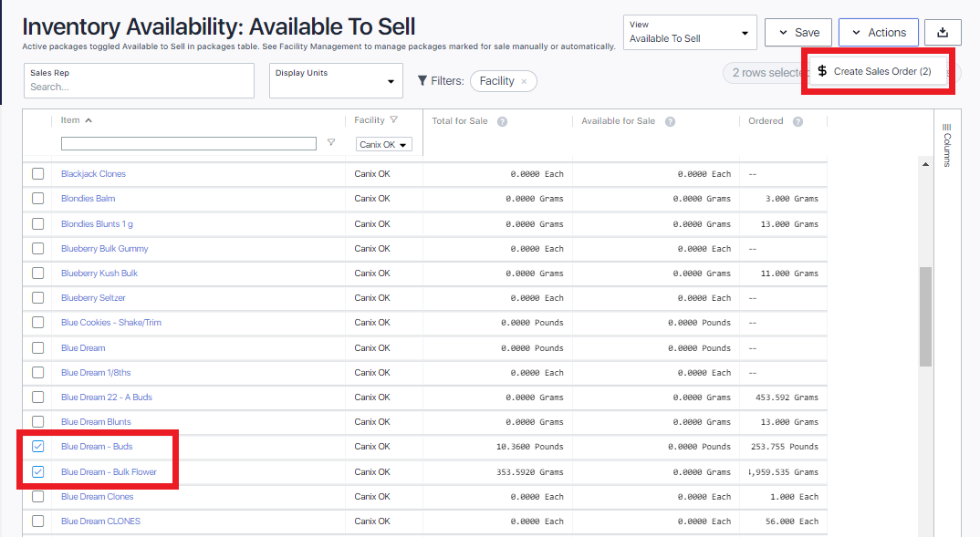This screenshot has height=537, width=980.
Task: Click the help icon next to Total for Sale
Action: (x=503, y=121)
